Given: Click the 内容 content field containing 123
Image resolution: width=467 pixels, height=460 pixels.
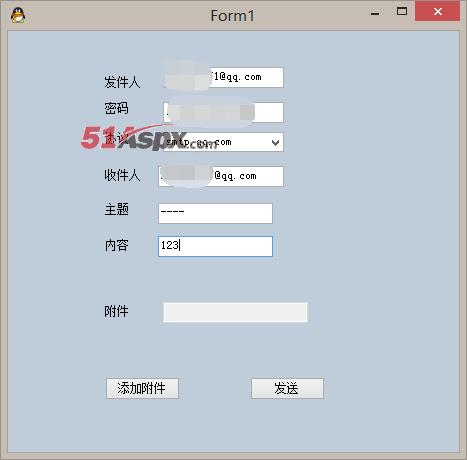Looking at the screenshot, I should click(215, 246).
